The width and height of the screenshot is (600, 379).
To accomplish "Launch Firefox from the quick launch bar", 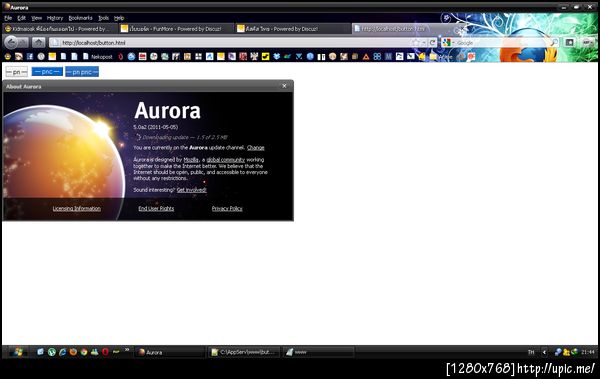I will point(73,352).
